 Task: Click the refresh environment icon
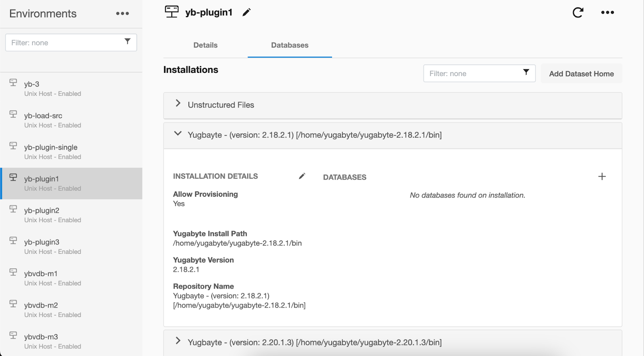tap(578, 12)
